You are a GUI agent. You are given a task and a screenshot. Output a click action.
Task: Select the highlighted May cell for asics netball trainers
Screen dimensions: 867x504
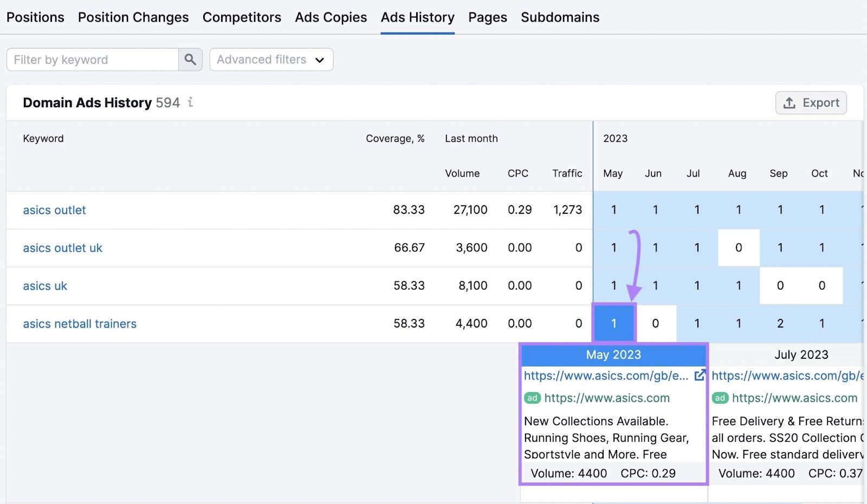click(x=613, y=323)
